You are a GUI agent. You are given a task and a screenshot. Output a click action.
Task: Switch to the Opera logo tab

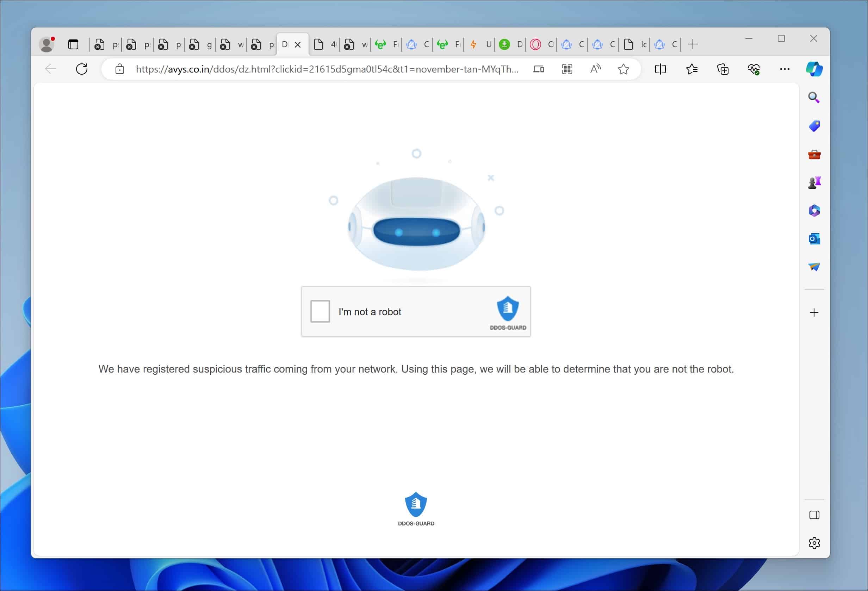tap(541, 44)
